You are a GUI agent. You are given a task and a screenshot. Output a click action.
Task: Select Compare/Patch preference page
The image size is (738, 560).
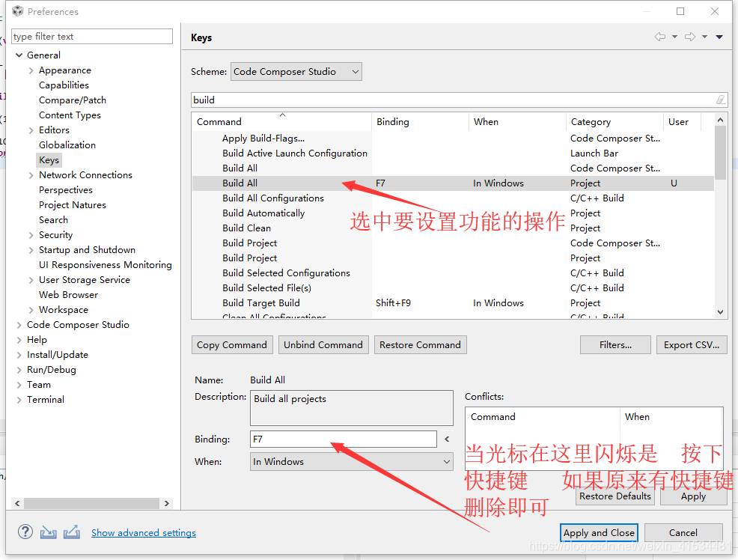[x=73, y=100]
